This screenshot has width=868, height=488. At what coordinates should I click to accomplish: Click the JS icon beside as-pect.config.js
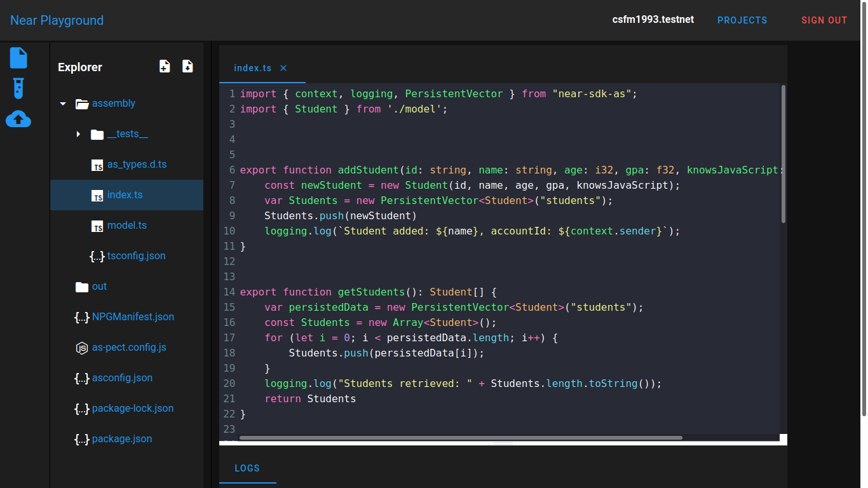click(82, 348)
